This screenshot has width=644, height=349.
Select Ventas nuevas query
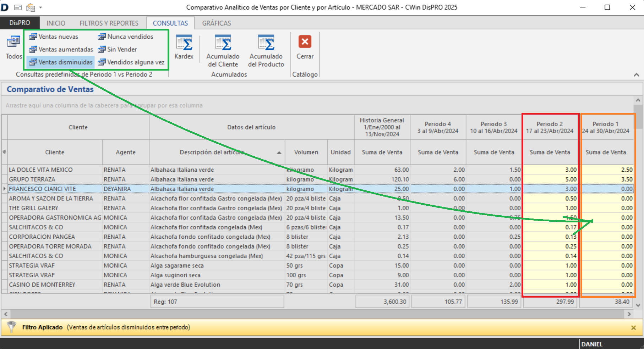click(54, 37)
